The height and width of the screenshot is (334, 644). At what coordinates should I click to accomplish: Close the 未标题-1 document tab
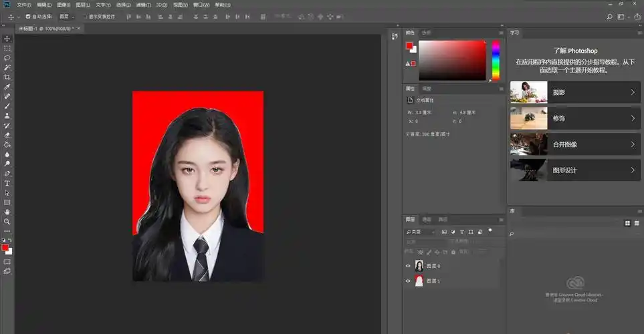(x=79, y=28)
